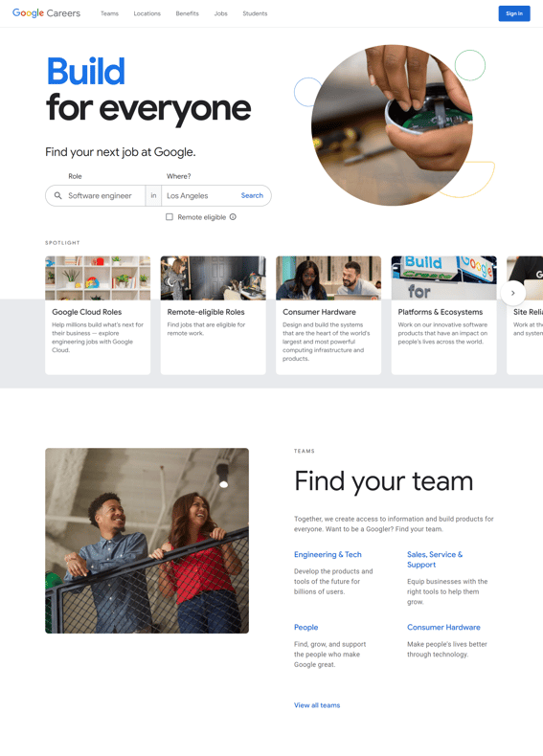Open the Teams menu item

pos(109,13)
